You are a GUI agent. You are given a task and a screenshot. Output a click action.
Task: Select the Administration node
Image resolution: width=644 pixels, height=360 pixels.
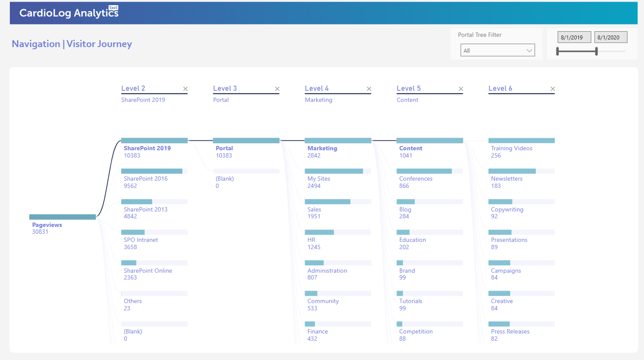click(338, 263)
